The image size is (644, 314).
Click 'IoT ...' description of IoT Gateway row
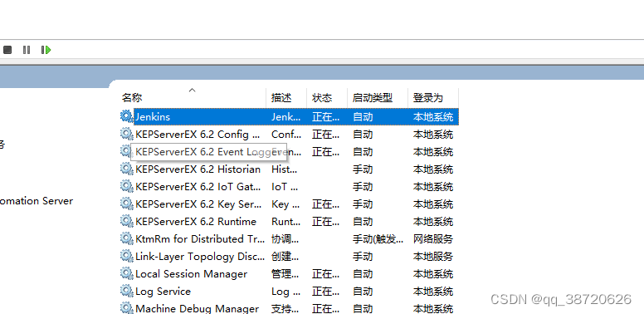285,187
